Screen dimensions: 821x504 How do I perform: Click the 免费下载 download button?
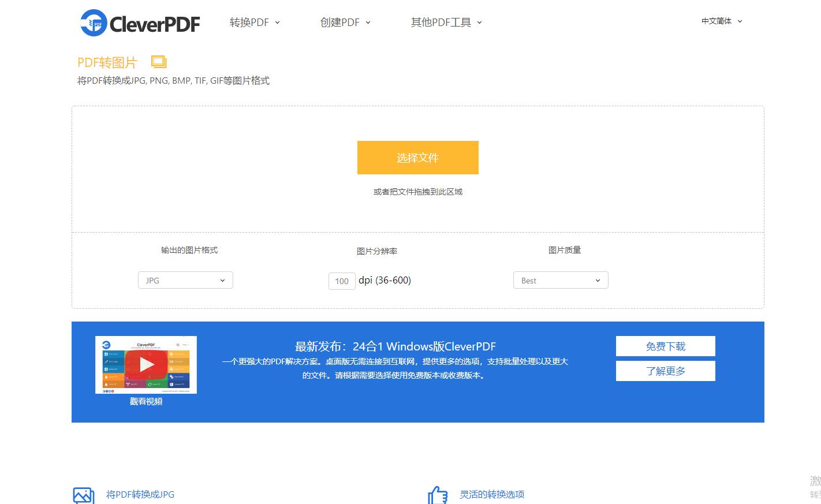665,346
